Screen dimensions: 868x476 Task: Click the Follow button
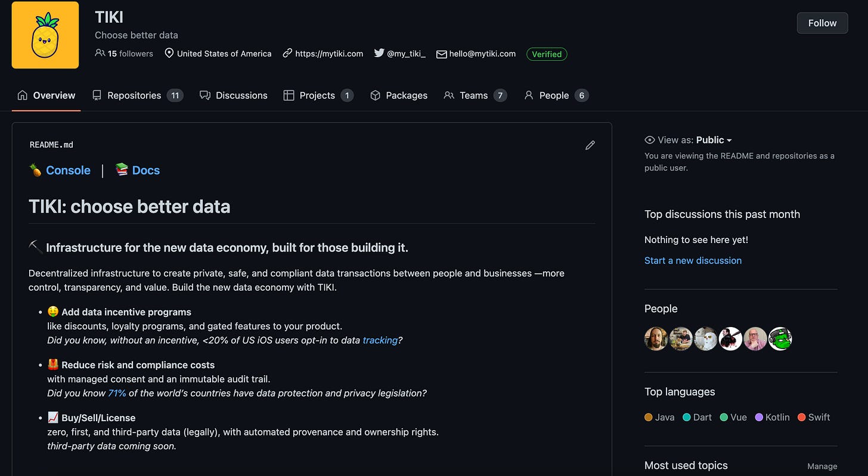click(822, 23)
